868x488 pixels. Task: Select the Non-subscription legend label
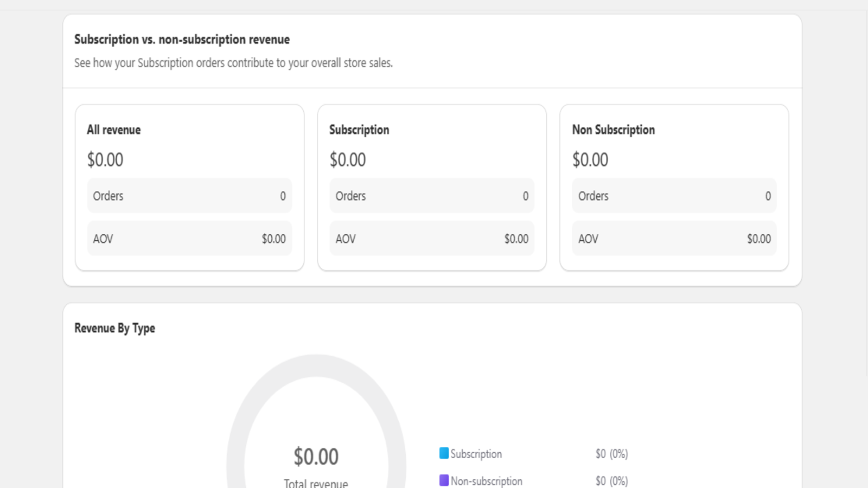pyautogui.click(x=486, y=481)
